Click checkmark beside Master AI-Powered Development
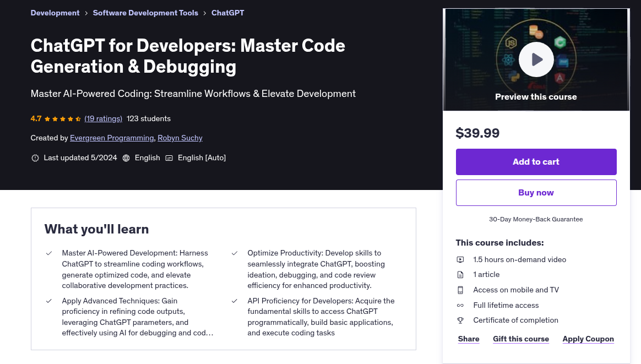The width and height of the screenshot is (641, 364). (49, 253)
